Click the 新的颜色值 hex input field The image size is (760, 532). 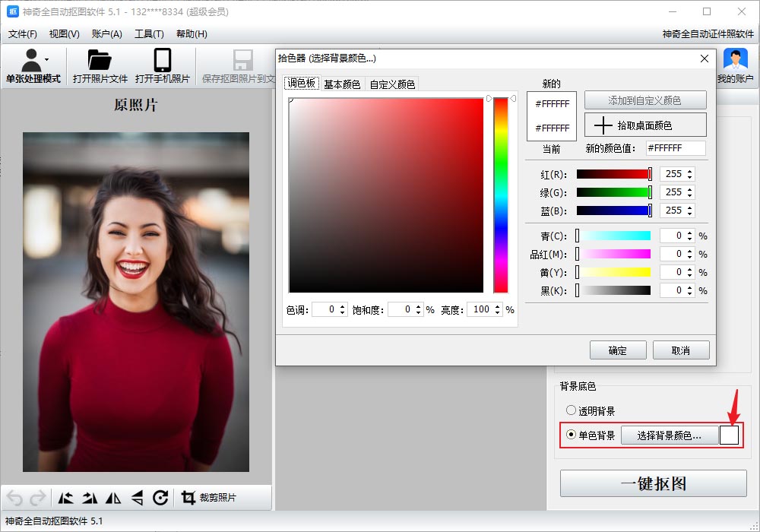click(x=675, y=148)
